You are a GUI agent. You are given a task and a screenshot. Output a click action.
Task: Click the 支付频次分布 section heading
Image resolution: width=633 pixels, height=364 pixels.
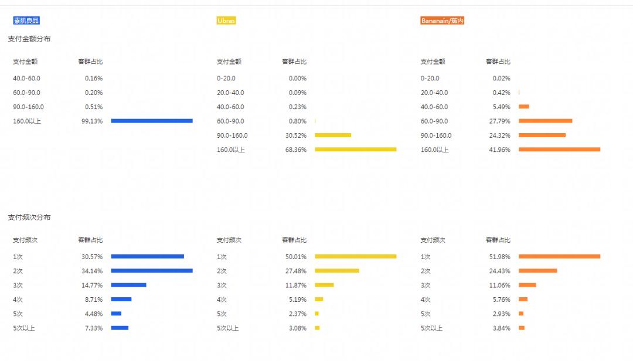[x=29, y=217]
